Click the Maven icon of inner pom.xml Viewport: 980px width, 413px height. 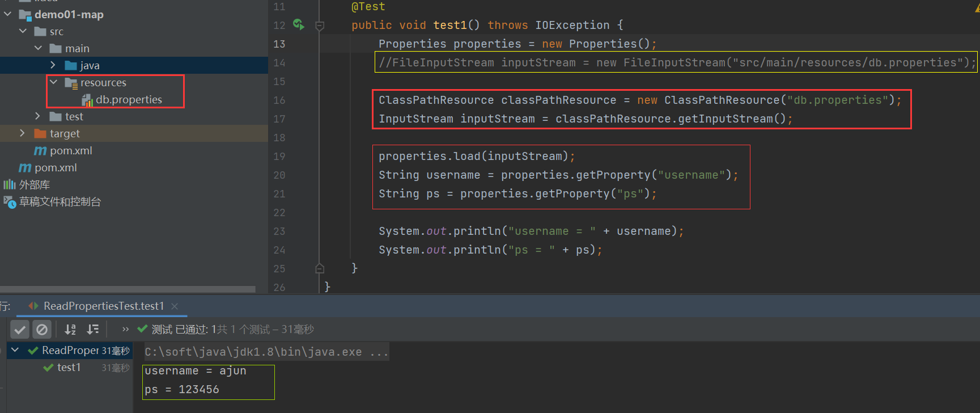point(40,151)
